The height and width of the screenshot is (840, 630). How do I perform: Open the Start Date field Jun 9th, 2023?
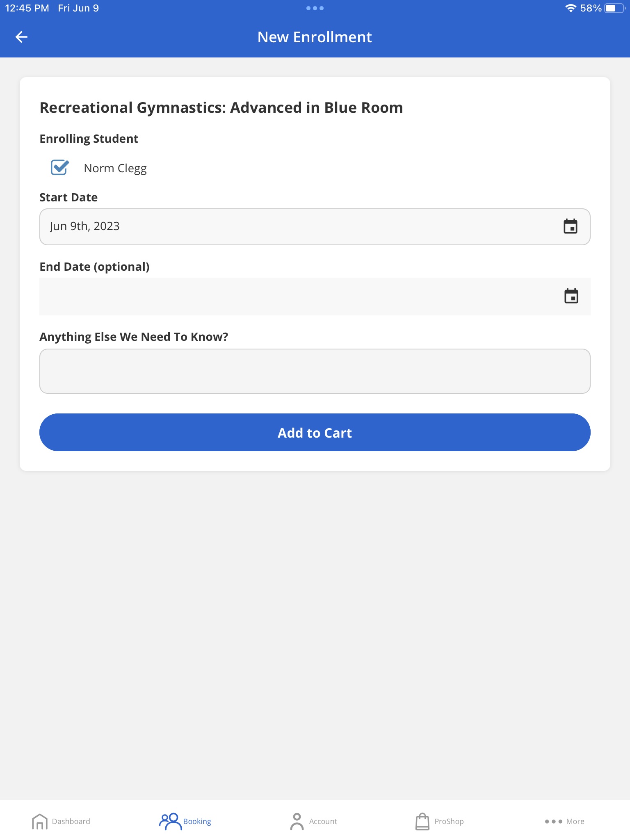[315, 227]
